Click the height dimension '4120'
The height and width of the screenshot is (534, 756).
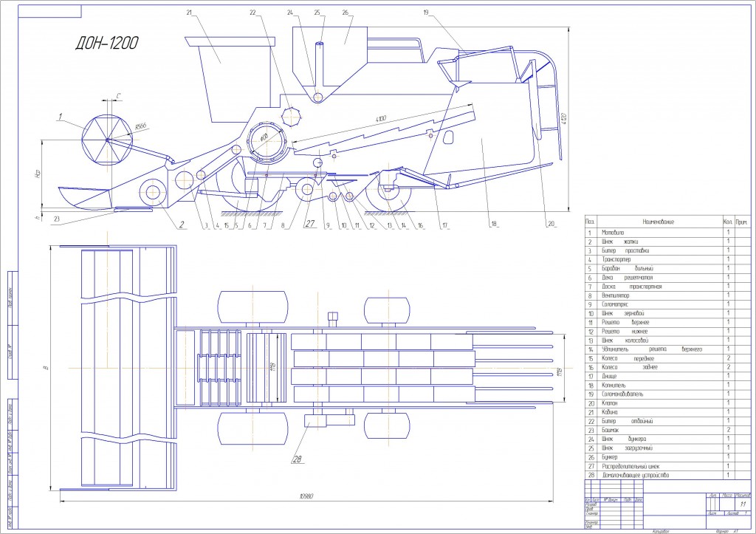563,117
